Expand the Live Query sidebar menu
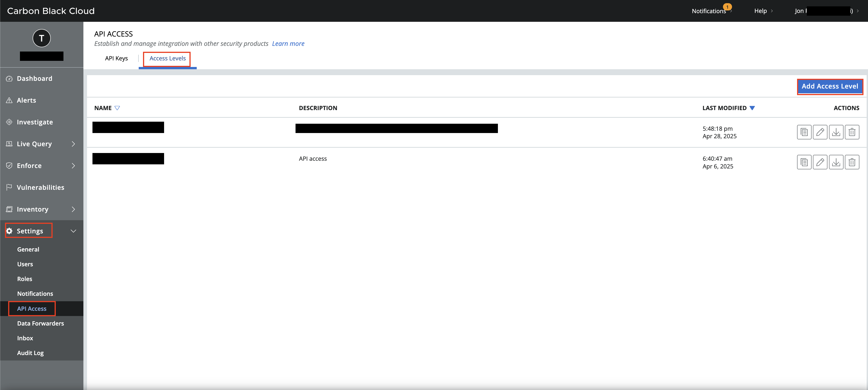This screenshot has width=868, height=390. pyautogui.click(x=73, y=144)
